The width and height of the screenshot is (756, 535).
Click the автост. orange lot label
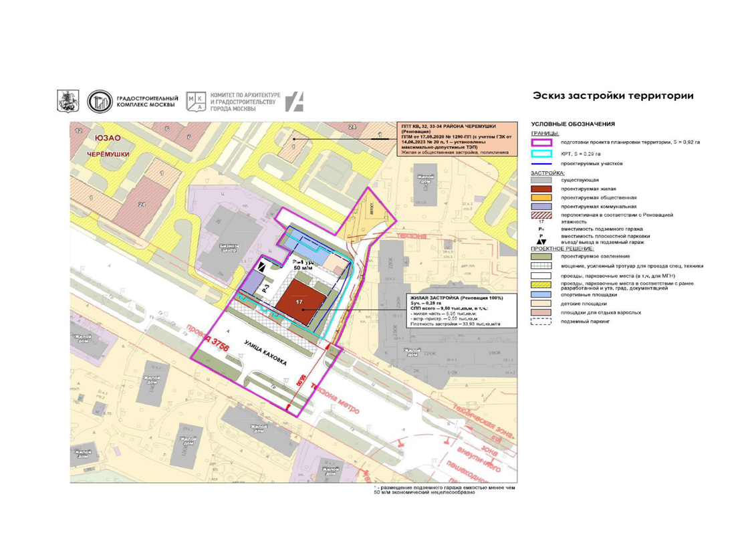coord(371,209)
